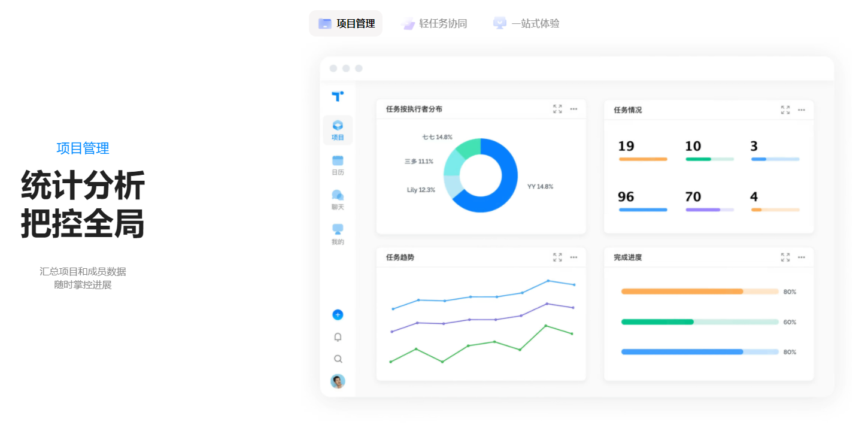Screen dimensions: 868x431
Task: Click the Teambition logo in the sidebar
Action: click(338, 96)
